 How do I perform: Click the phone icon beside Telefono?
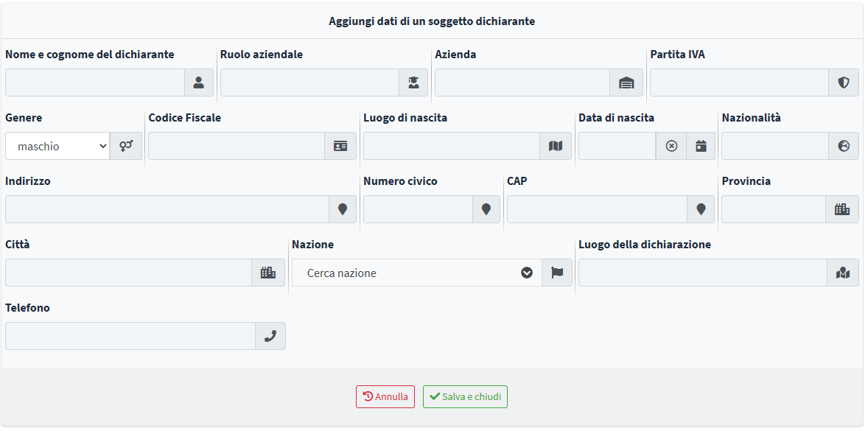pos(270,336)
